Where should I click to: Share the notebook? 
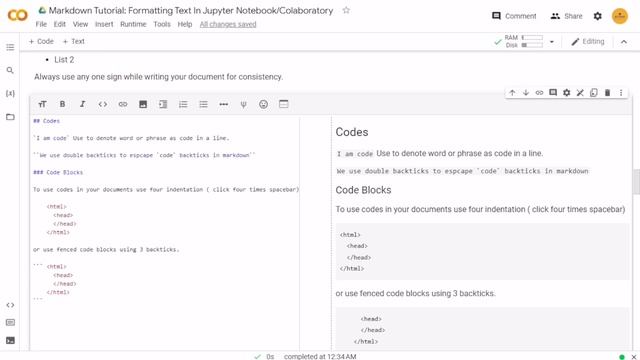tap(567, 16)
